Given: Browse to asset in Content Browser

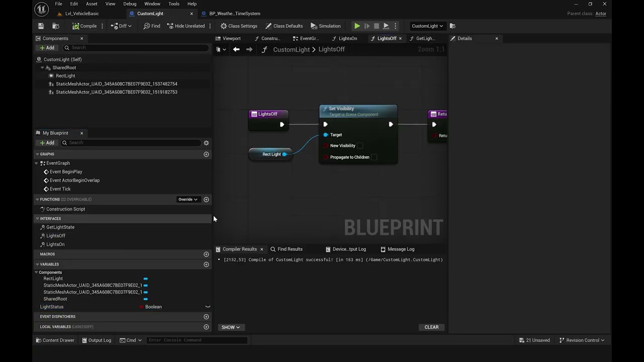Looking at the screenshot, I should tap(56, 26).
